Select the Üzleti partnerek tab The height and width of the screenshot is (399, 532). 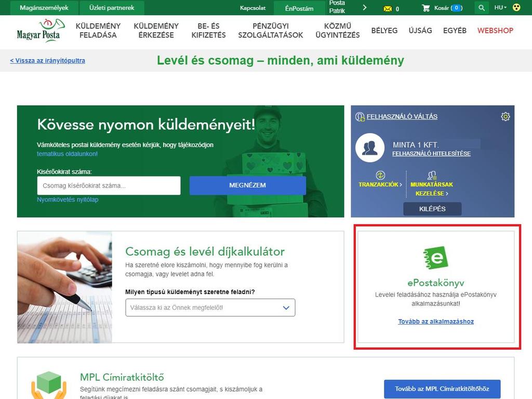pos(112,8)
